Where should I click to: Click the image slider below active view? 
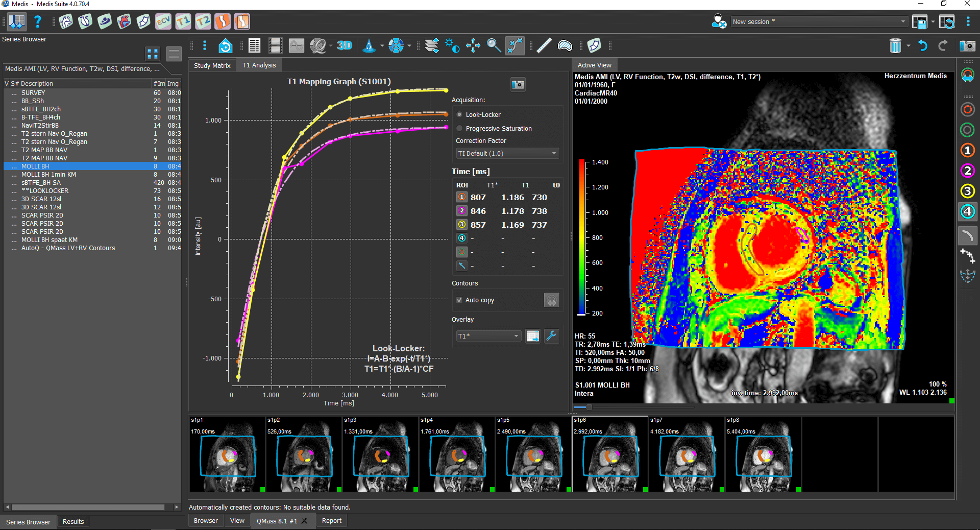(x=589, y=407)
